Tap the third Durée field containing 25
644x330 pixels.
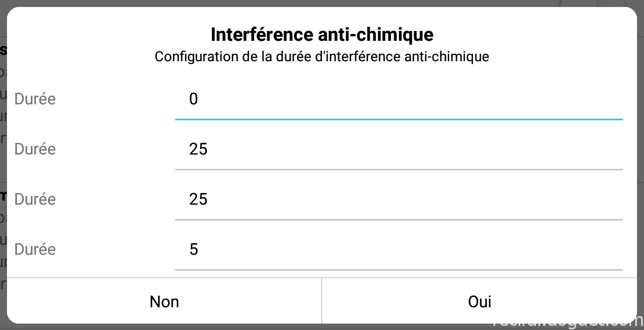click(399, 199)
